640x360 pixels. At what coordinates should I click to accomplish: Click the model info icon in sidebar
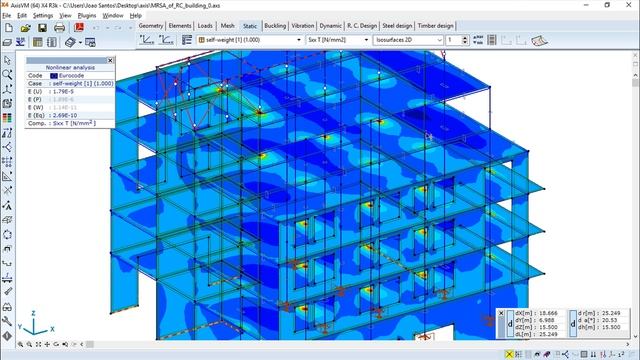point(7,336)
